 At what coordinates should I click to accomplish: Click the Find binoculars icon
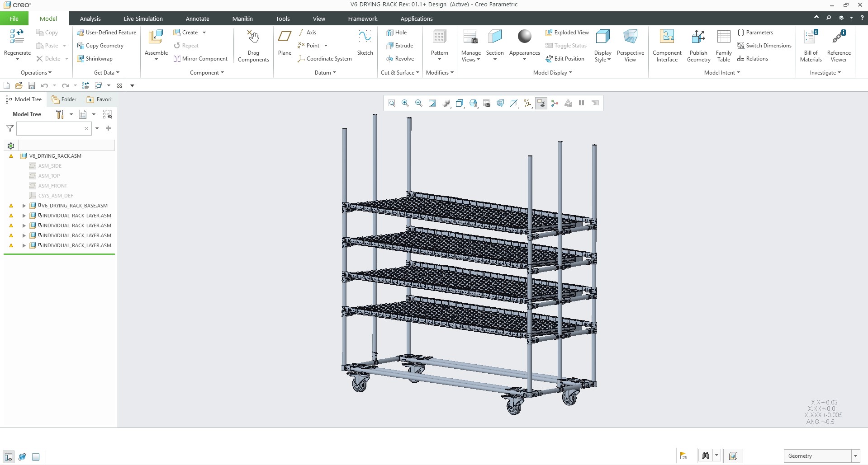[706, 456]
